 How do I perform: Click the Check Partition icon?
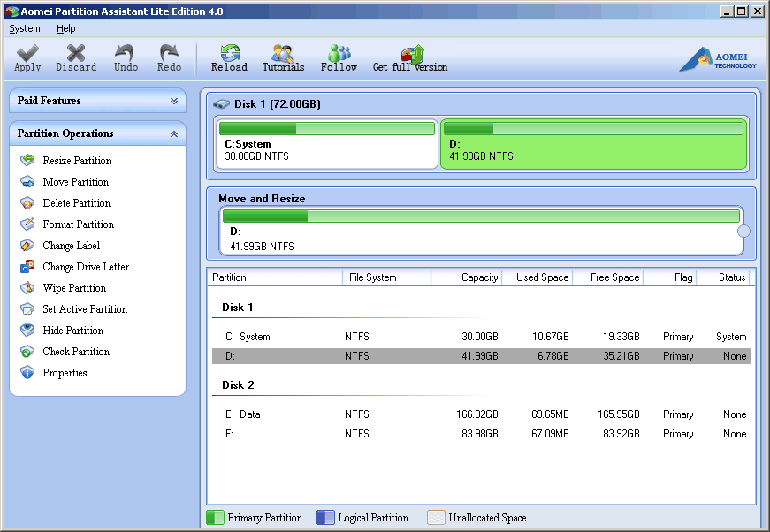27,352
